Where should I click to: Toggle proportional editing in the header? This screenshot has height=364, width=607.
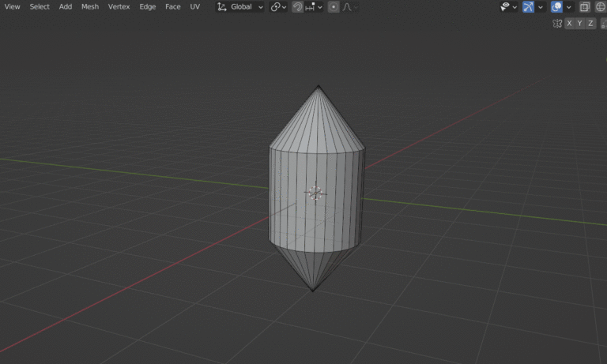tap(334, 7)
